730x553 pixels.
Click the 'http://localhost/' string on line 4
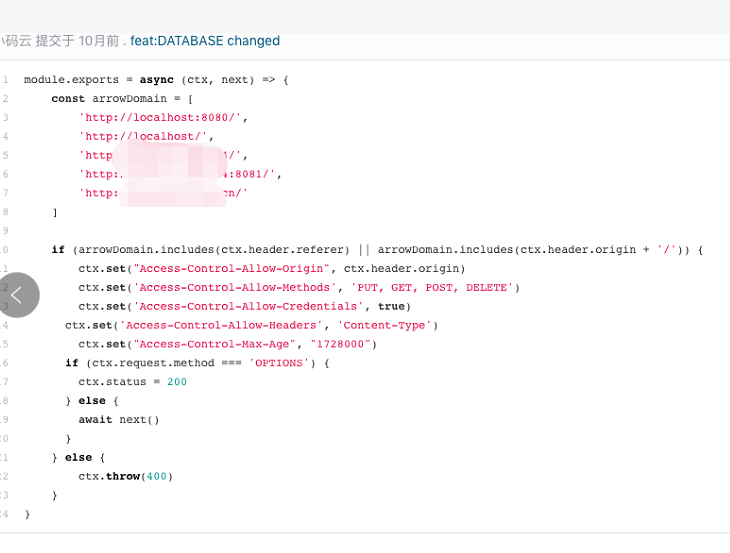pos(146,136)
